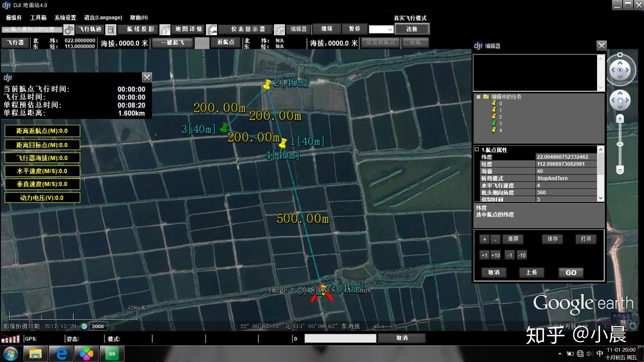
Task: Open Internet Explorer from the taskbar
Action: [x=61, y=354]
